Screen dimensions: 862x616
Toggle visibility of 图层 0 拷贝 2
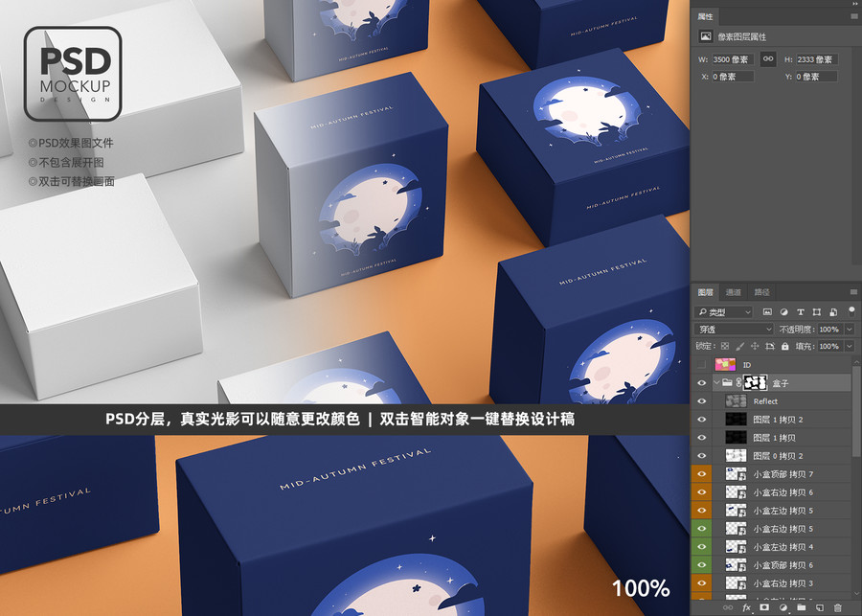pos(701,455)
